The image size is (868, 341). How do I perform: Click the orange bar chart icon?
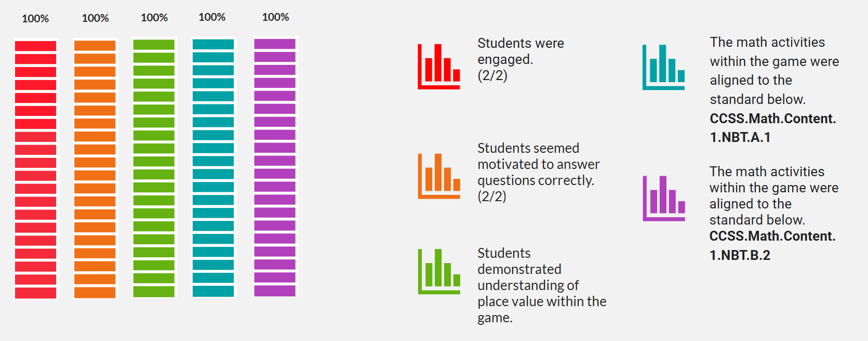(x=439, y=176)
